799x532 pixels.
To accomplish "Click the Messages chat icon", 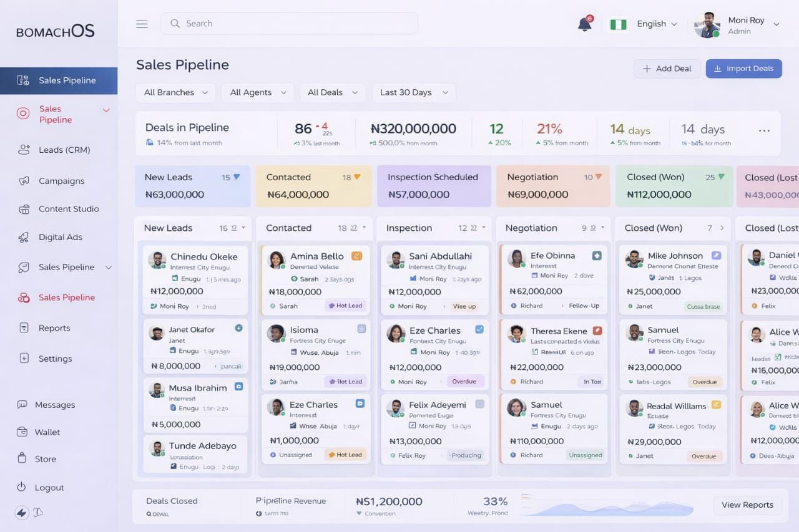I will point(22,405).
